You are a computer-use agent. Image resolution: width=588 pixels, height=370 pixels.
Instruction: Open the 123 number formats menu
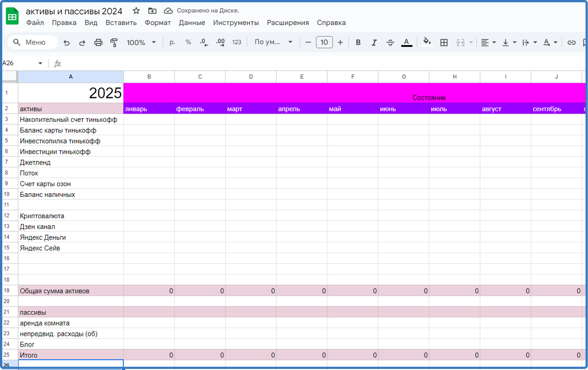click(237, 43)
